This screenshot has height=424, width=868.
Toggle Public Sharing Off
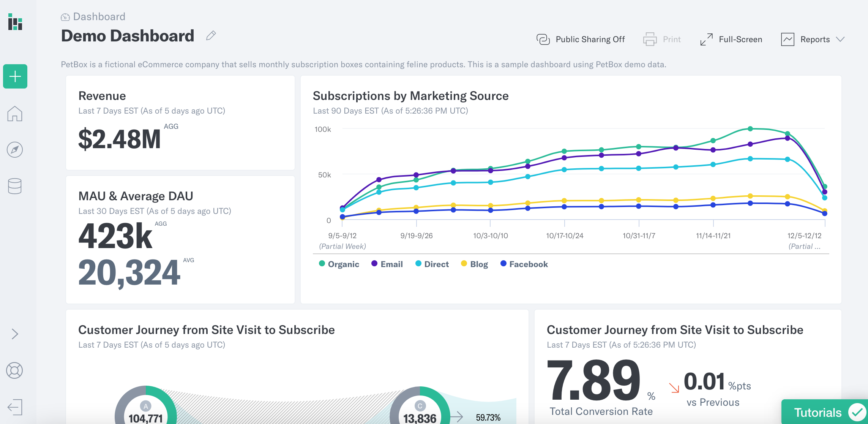coord(590,40)
